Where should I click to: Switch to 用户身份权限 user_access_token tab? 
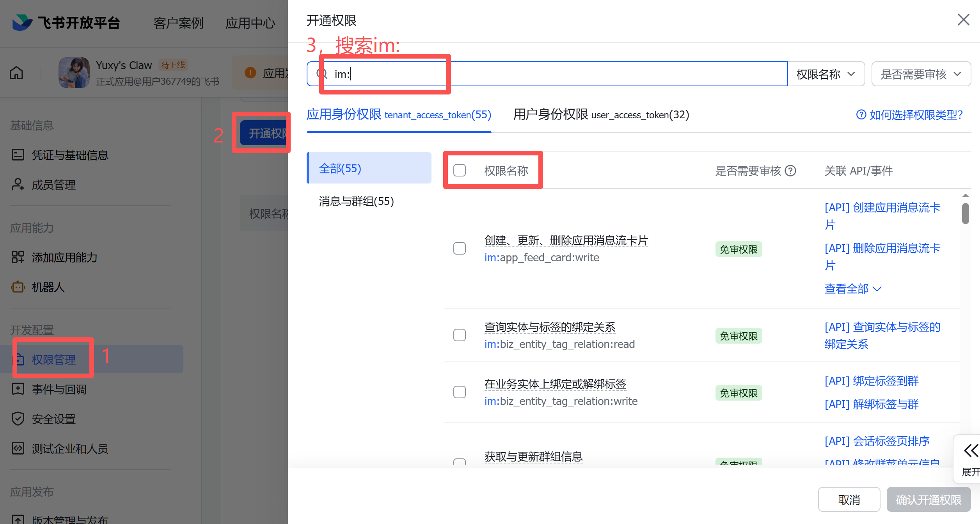(x=601, y=115)
